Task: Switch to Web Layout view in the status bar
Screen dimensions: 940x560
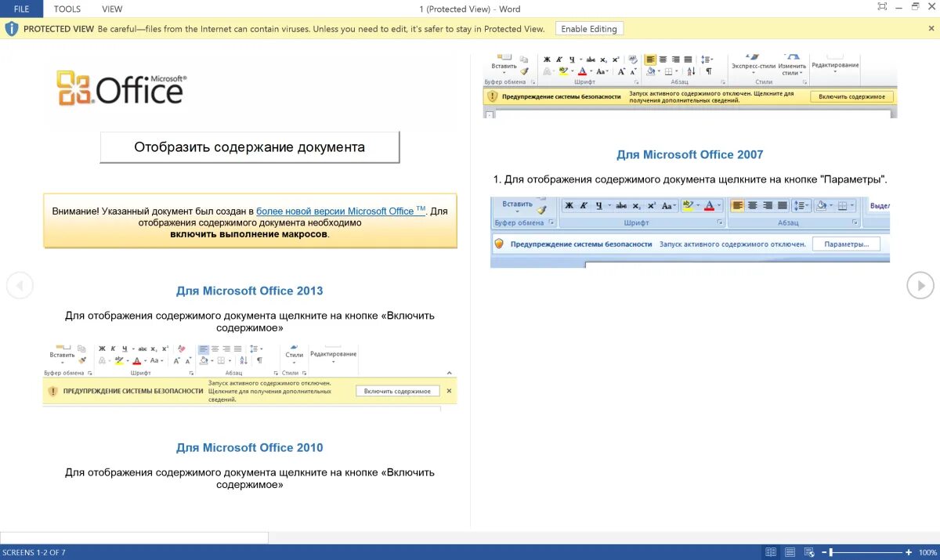Action: 809,552
